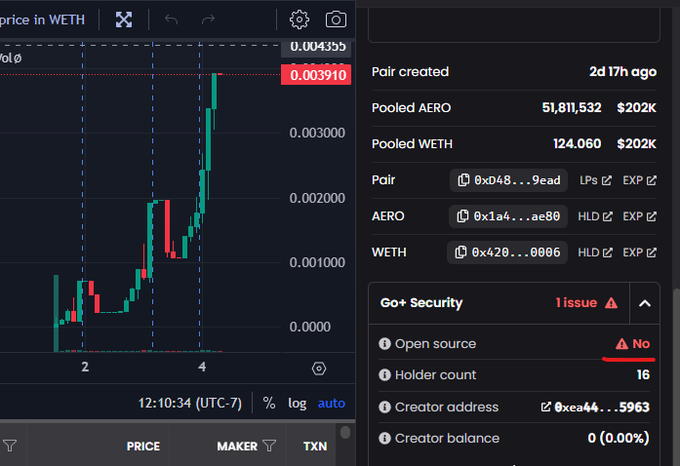Take chart snapshot with camera icon
This screenshot has height=466, width=680.
coord(336,19)
